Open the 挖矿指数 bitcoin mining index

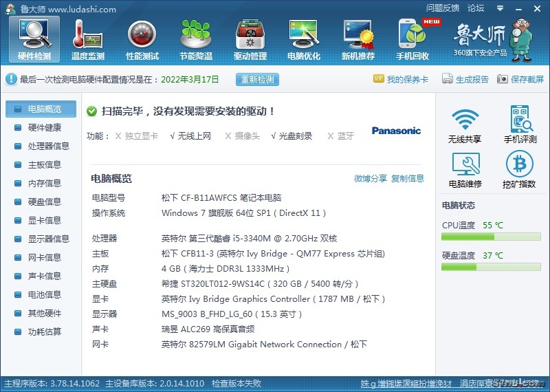[520, 170]
